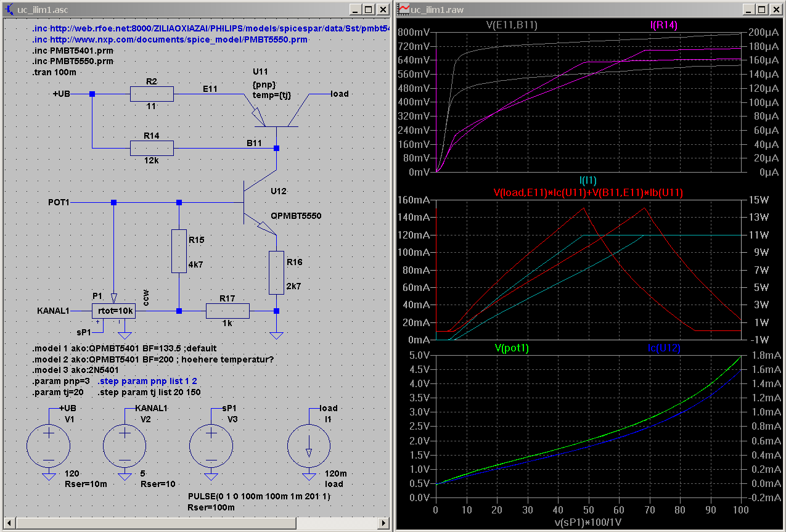Click the .step param tj list directive
Screen dimensions: 786x532
[x=149, y=392]
